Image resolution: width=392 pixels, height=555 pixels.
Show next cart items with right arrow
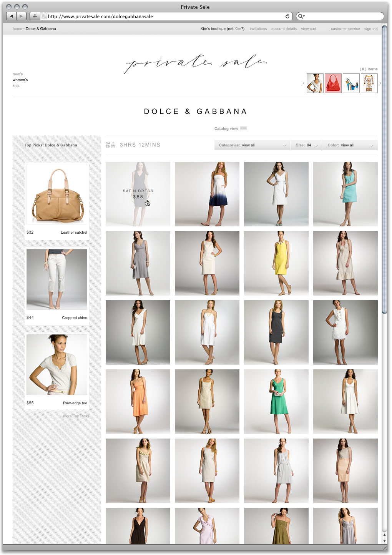tap(380, 83)
